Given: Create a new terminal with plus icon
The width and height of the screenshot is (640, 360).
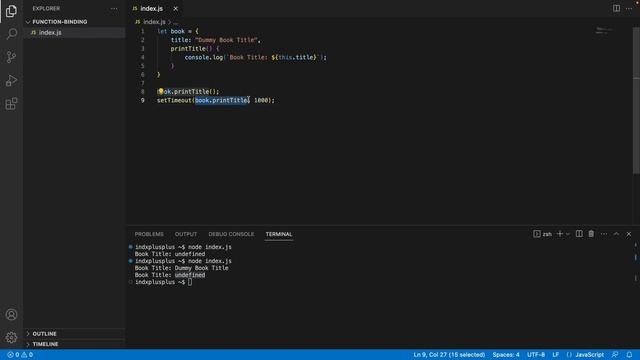Looking at the screenshot, I should [560, 234].
